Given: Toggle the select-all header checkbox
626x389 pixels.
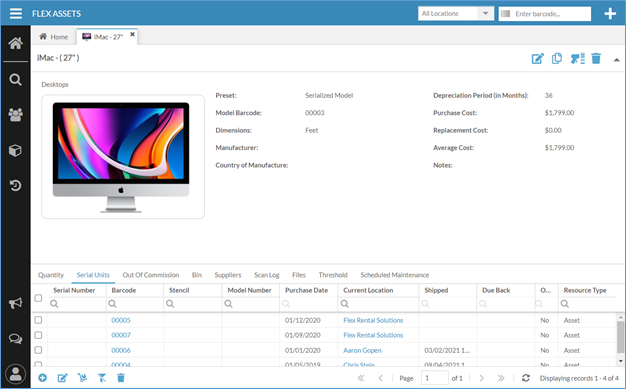Looking at the screenshot, I should pos(38,298).
